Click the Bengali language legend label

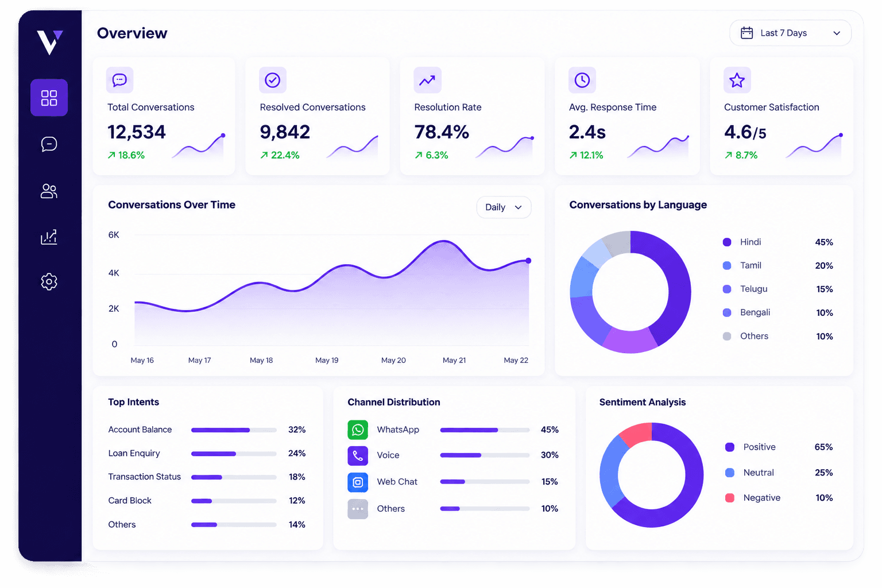(x=755, y=312)
